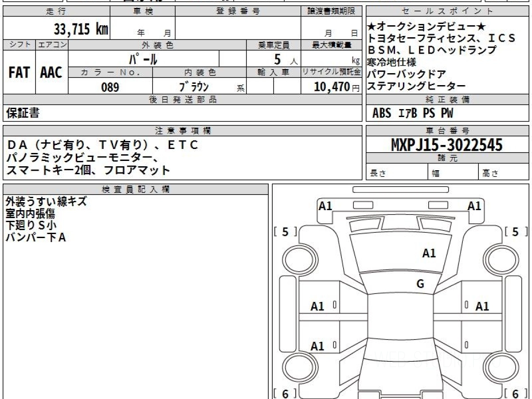532x399 pixels.
Task: Click the inspector note 外装うすい線キズ
Action: [46, 202]
